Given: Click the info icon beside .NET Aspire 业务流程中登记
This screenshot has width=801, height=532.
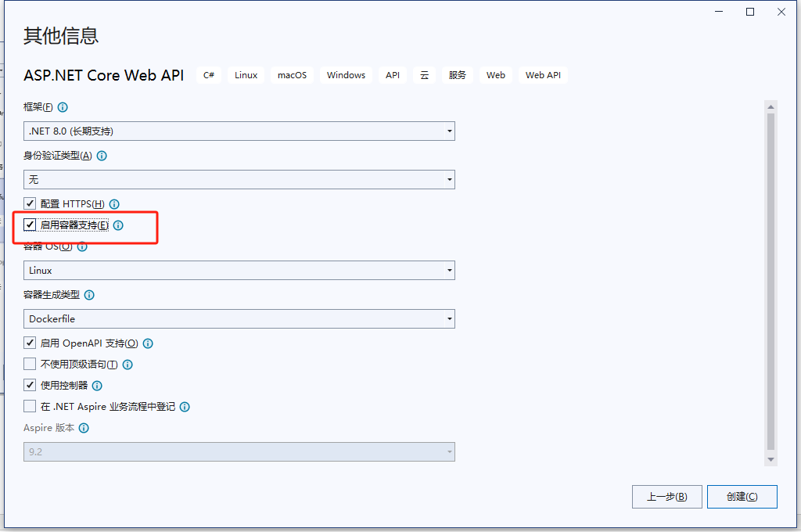Looking at the screenshot, I should point(185,407).
